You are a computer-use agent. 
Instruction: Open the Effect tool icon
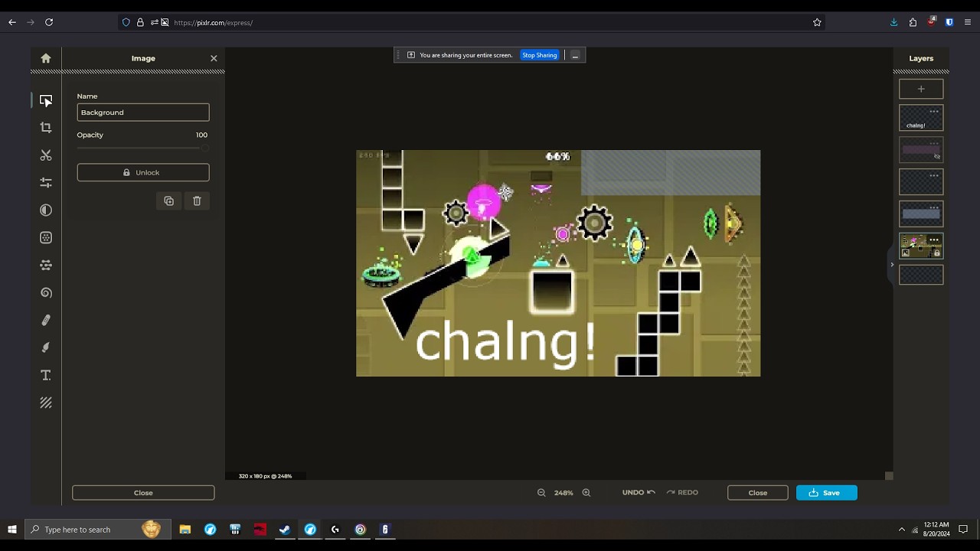(46, 237)
